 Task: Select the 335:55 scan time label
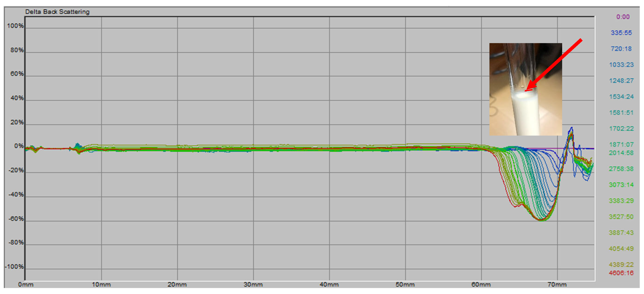pos(621,33)
